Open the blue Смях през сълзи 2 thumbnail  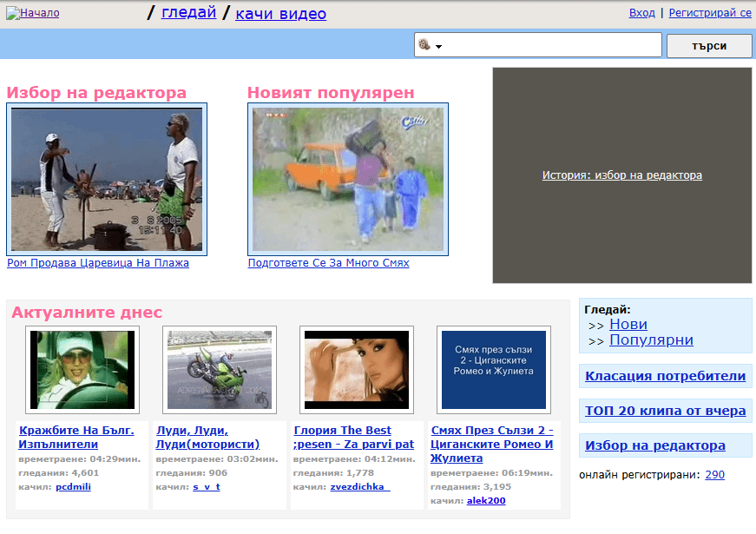point(493,370)
